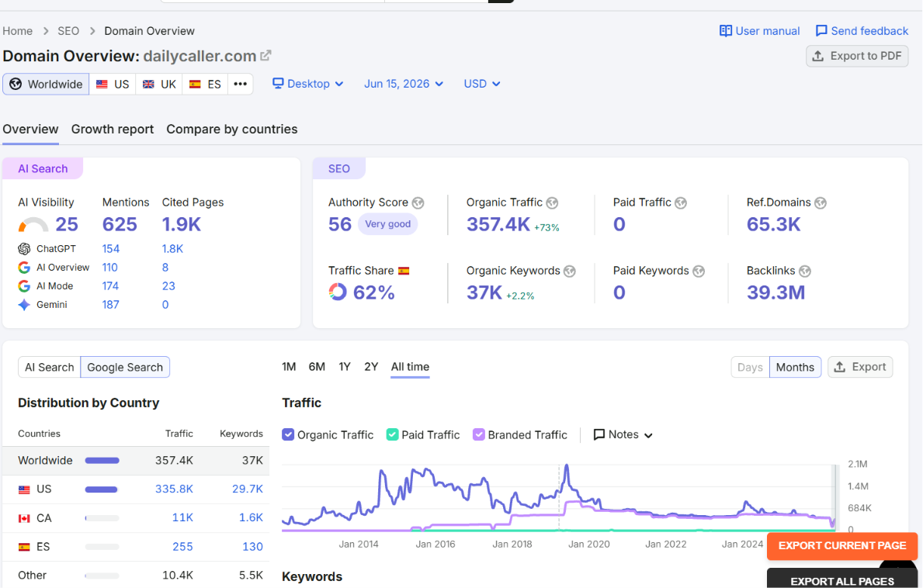Go to Home breadcrumb link
Viewport: 923px width, 588px height.
coord(18,30)
